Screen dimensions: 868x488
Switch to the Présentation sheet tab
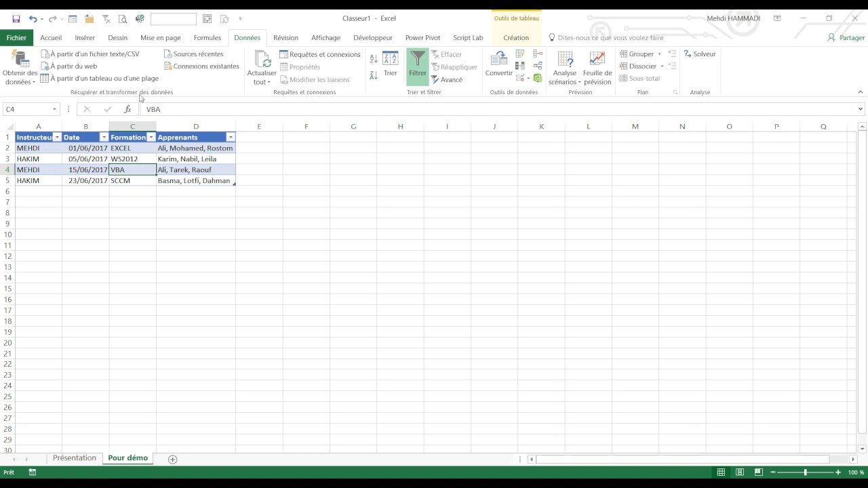[75, 458]
